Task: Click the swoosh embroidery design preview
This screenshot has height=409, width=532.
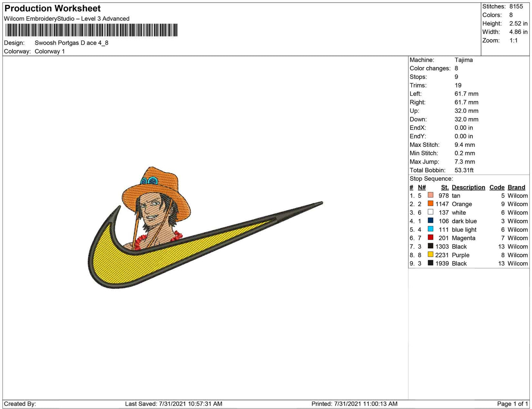Action: point(205,227)
